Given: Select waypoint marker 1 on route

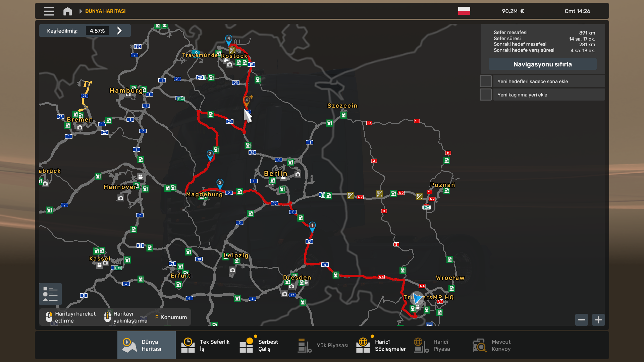Looking at the screenshot, I should pyautogui.click(x=312, y=226).
